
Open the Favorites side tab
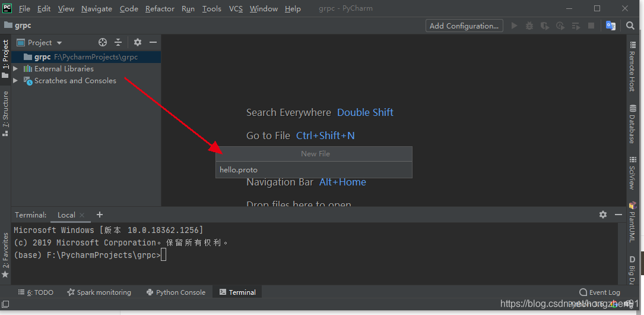coord(5,255)
